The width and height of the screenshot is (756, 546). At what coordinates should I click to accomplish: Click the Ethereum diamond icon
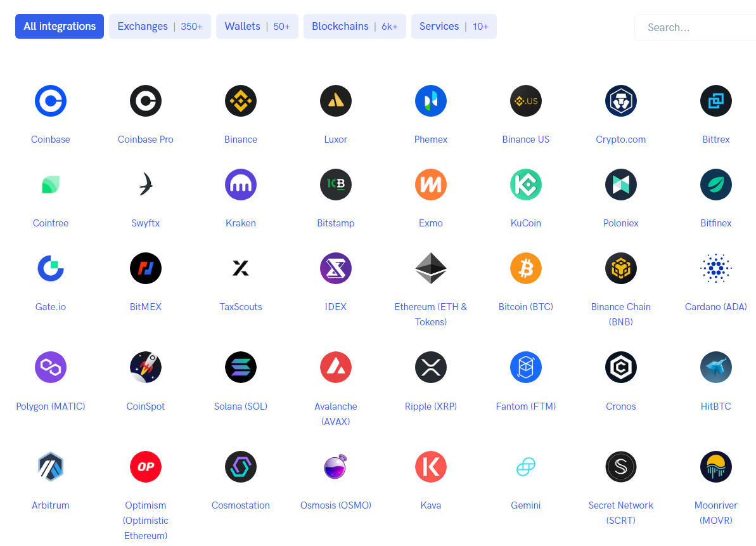click(x=430, y=268)
